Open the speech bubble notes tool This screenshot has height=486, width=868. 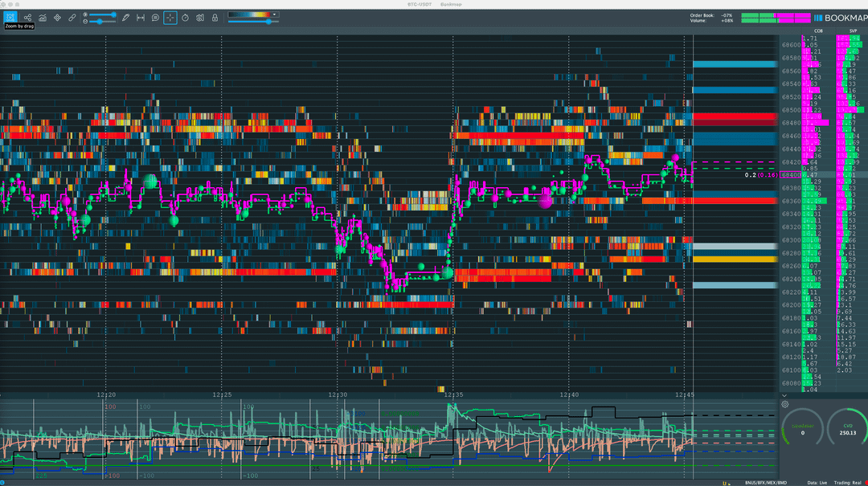click(155, 17)
